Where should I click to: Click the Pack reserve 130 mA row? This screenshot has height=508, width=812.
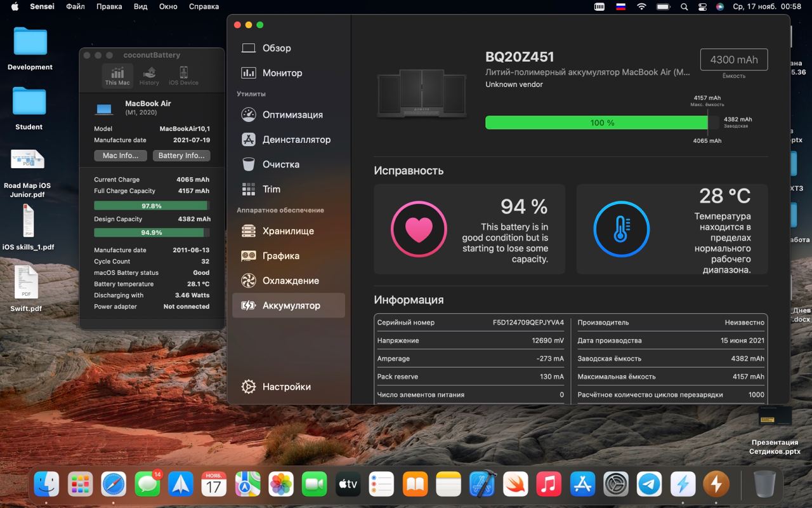coord(471,377)
